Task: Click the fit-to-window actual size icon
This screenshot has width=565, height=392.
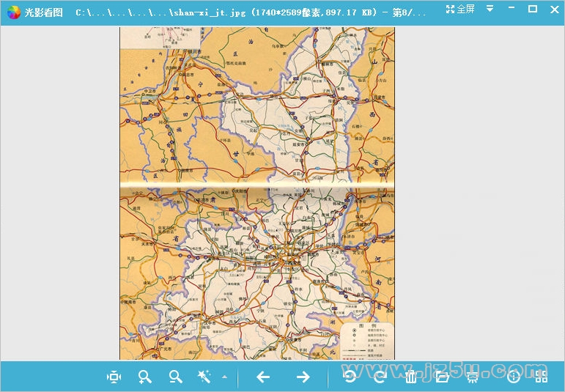Action: tap(114, 377)
